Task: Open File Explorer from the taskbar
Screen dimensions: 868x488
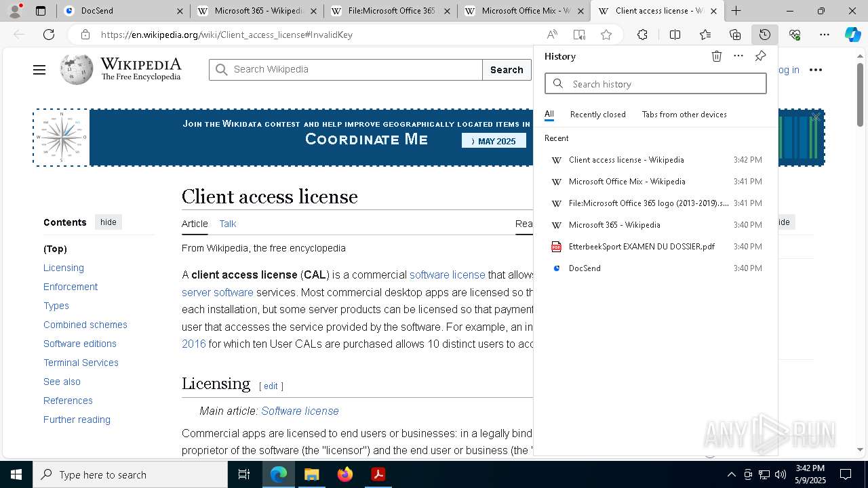Action: [312, 474]
